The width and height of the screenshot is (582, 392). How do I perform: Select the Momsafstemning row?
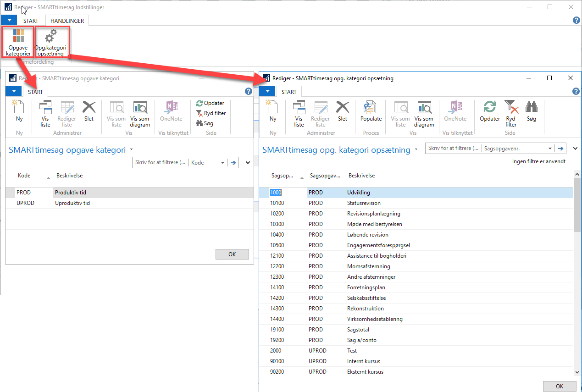(416, 266)
